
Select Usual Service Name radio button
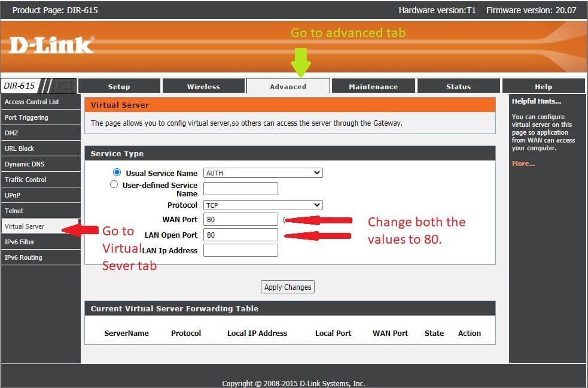(117, 172)
